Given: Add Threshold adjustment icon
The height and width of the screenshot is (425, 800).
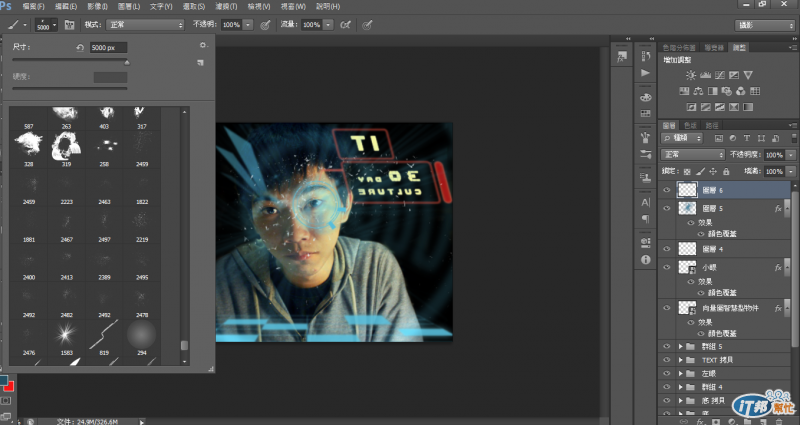Looking at the screenshot, I should tap(720, 107).
